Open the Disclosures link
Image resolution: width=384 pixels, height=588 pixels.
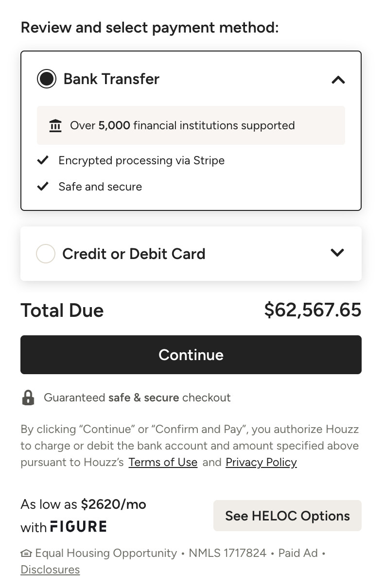click(x=50, y=570)
